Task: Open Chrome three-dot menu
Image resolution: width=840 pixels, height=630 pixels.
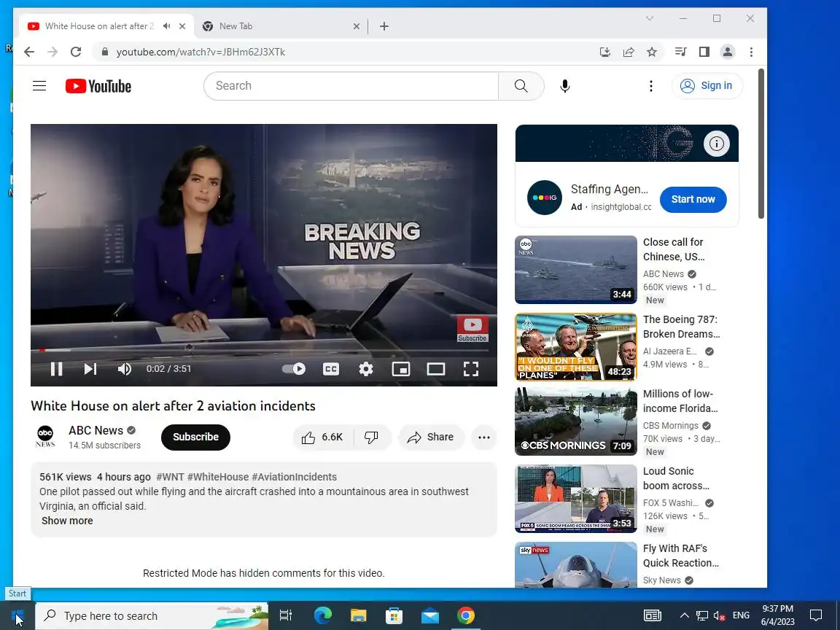Action: (x=751, y=52)
